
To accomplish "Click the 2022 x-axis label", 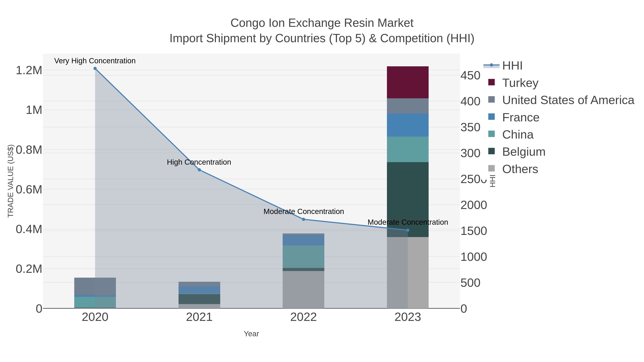I will click(x=304, y=317).
